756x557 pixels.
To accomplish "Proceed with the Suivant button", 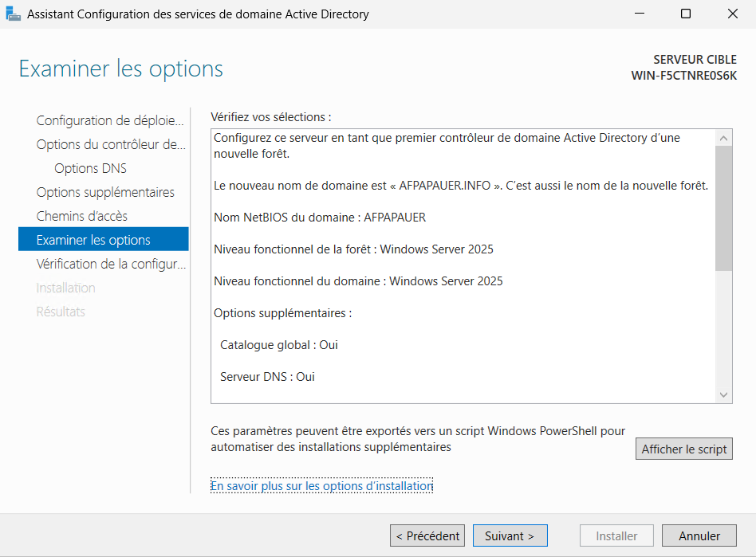I will point(510,536).
